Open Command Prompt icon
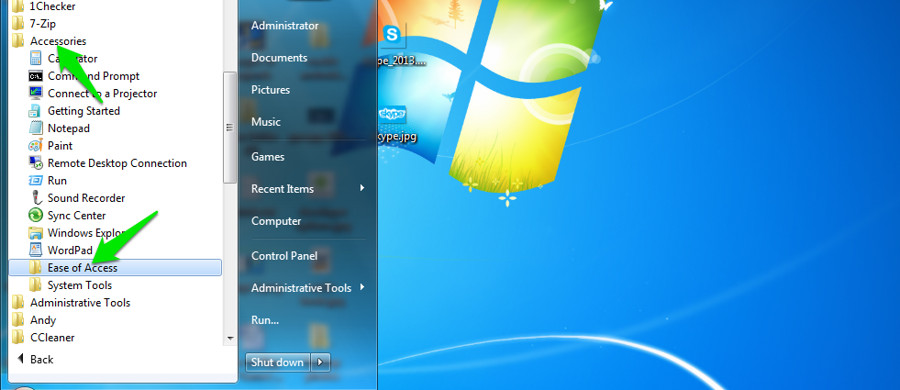The image size is (900, 390). pyautogui.click(x=36, y=76)
